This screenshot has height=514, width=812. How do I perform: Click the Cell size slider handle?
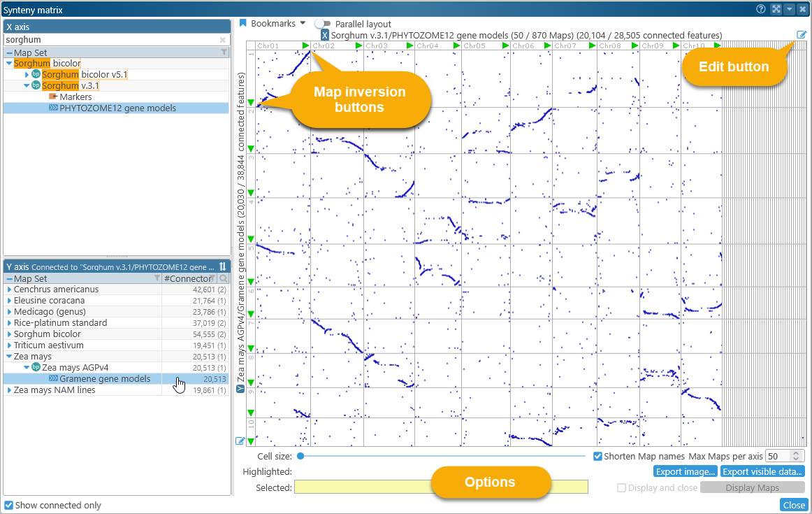click(x=300, y=456)
